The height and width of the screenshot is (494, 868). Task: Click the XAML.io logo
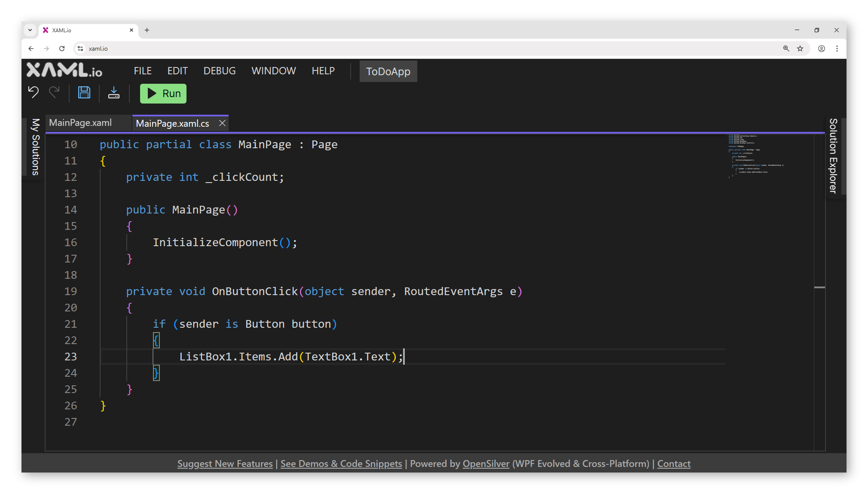tap(64, 71)
